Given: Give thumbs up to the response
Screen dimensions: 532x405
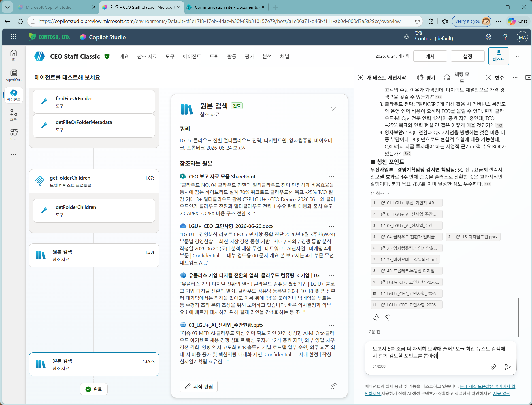Looking at the screenshot, I should point(376,317).
